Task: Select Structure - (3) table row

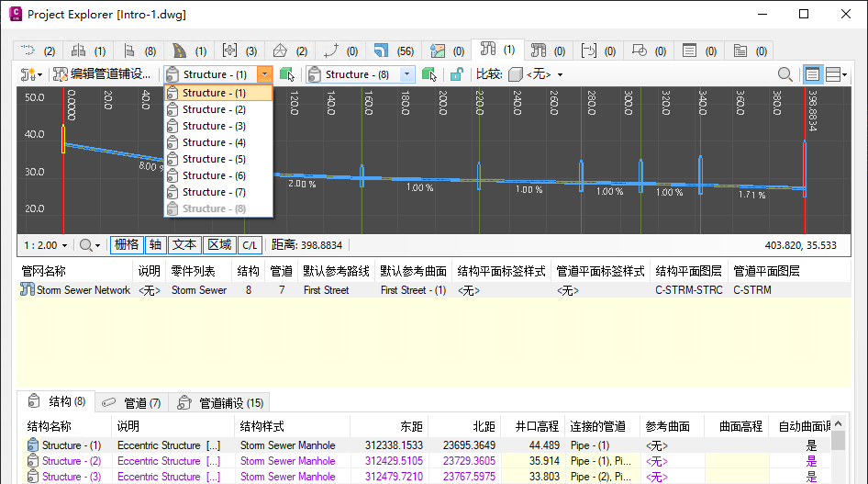Action: 427,477
